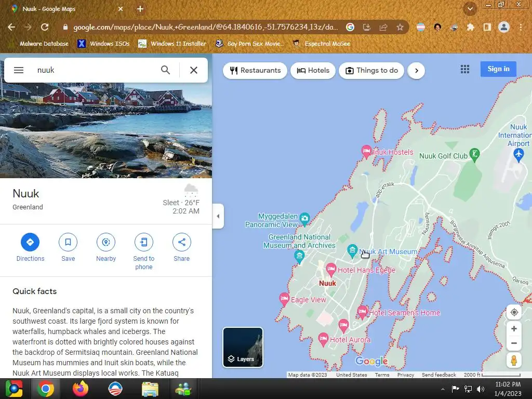The height and width of the screenshot is (399, 532).
Task: Go back in the browser
Action: pos(11,27)
